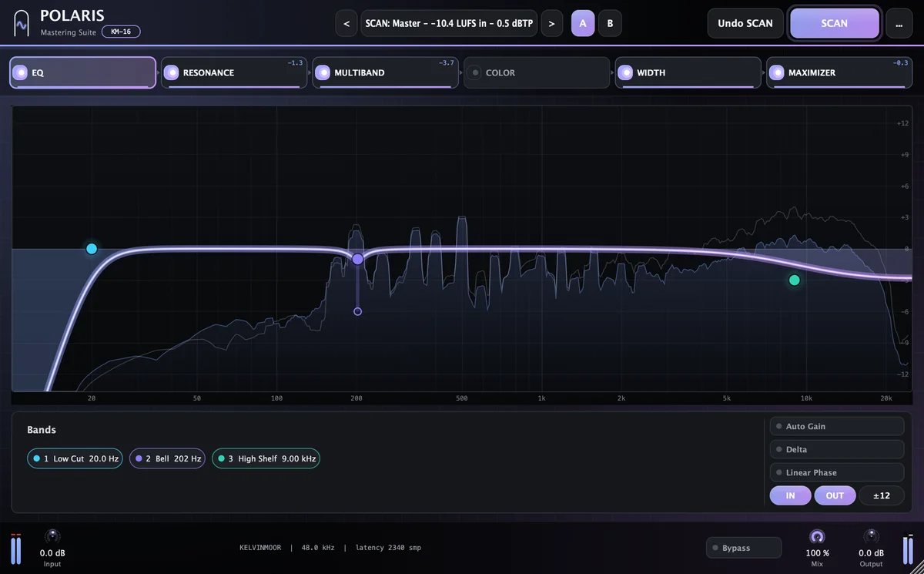Open the SCAN Master preset selector
Screen dimensions: 924x574
coord(449,23)
